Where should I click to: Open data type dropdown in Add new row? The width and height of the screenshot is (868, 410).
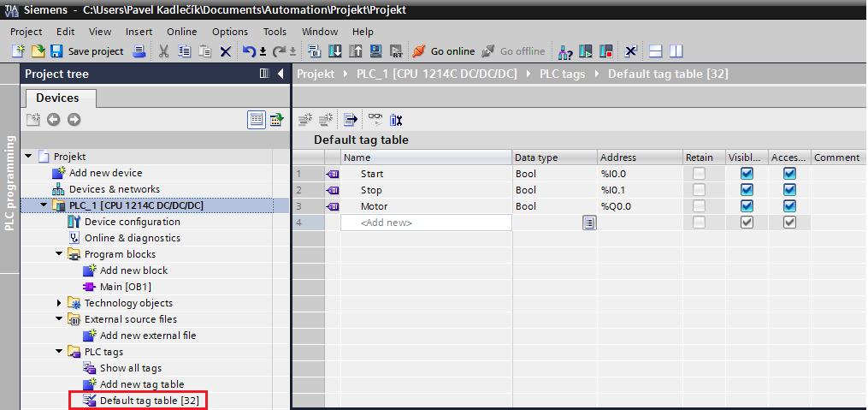click(x=589, y=223)
